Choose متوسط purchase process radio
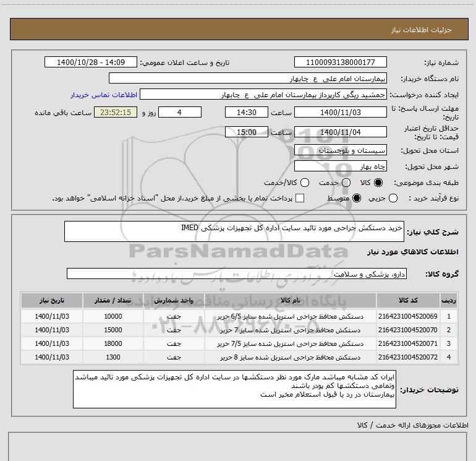 [x=357, y=198]
